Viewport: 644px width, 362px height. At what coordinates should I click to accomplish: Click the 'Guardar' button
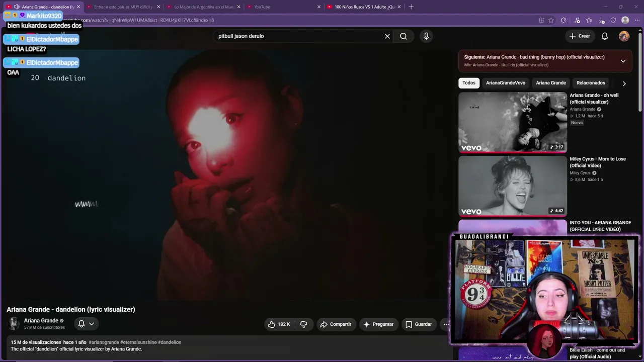(x=419, y=324)
